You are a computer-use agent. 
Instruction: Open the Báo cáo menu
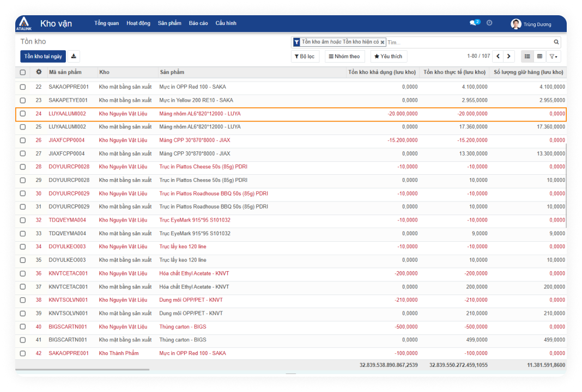(x=198, y=23)
